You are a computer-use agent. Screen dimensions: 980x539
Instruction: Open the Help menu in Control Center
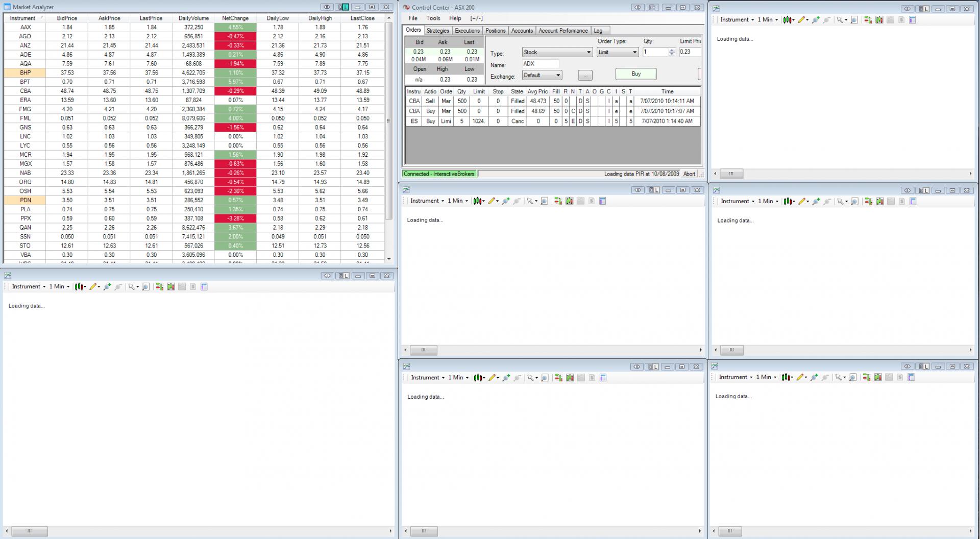[455, 18]
